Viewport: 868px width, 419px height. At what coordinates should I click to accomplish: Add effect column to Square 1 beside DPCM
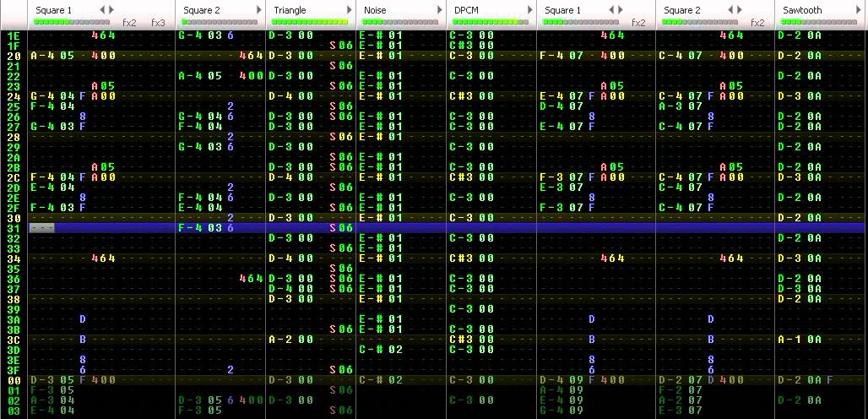(x=621, y=10)
